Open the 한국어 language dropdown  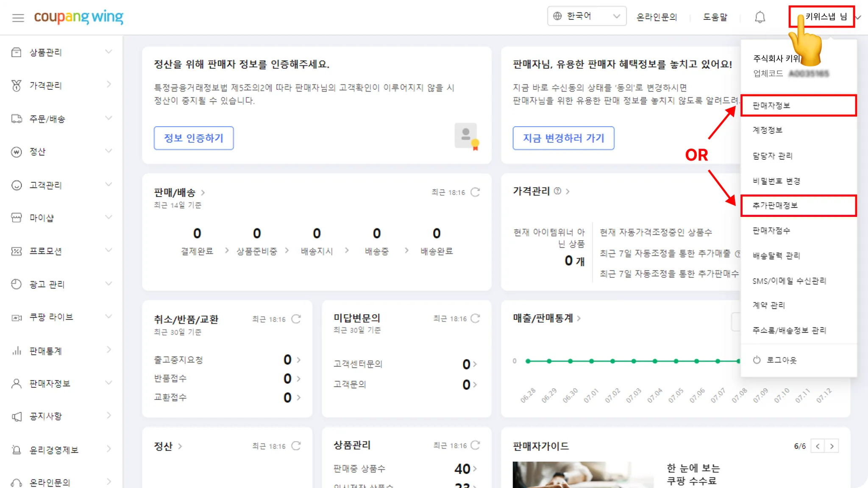587,16
